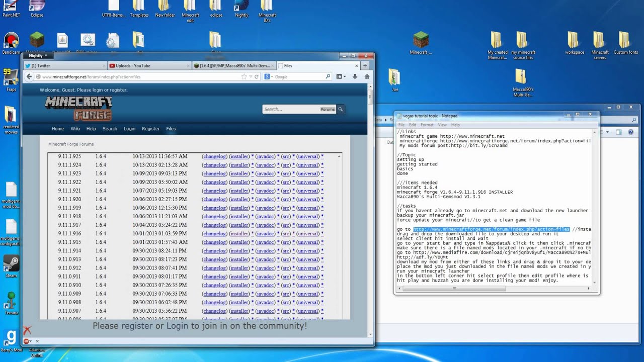The image size is (644, 362).
Task: Click the reload page icon in address bar
Action: [x=257, y=77]
